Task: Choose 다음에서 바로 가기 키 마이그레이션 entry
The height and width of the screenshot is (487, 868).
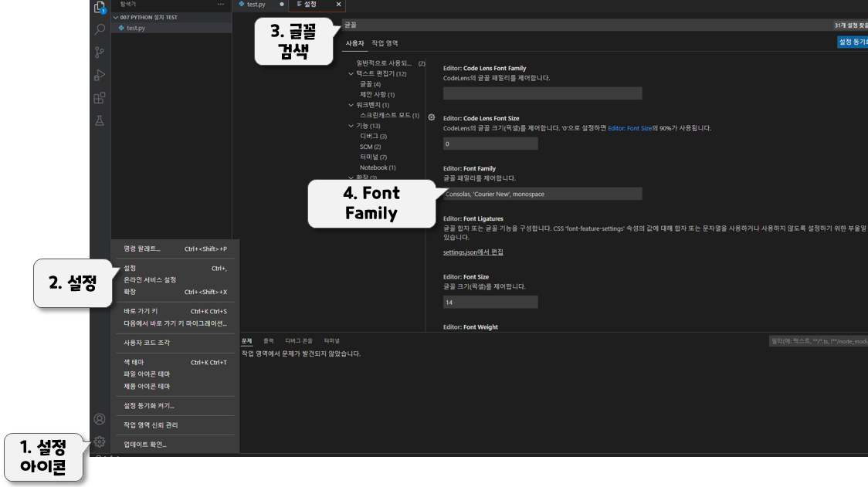Action: (x=175, y=323)
